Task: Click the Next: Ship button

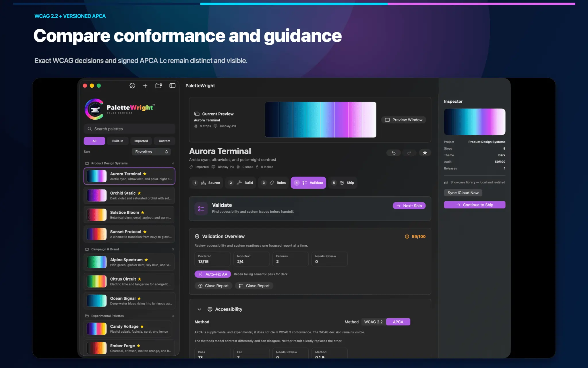Action: click(x=409, y=206)
